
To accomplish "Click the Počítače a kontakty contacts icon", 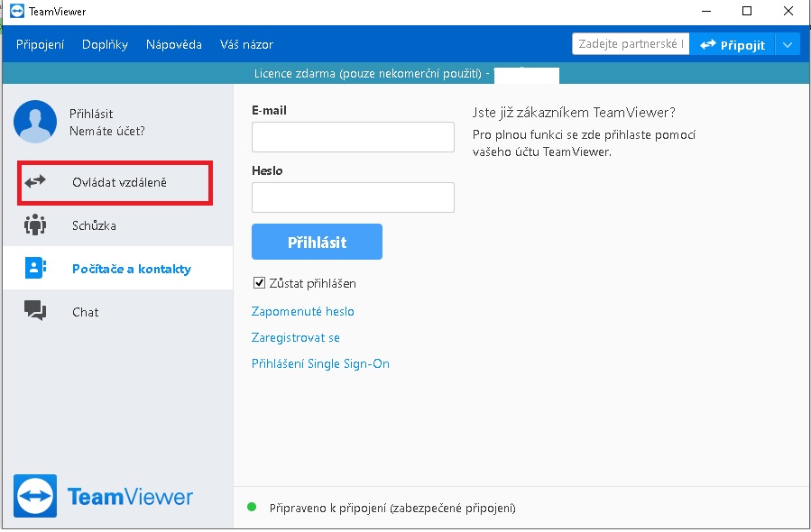I will 35,268.
